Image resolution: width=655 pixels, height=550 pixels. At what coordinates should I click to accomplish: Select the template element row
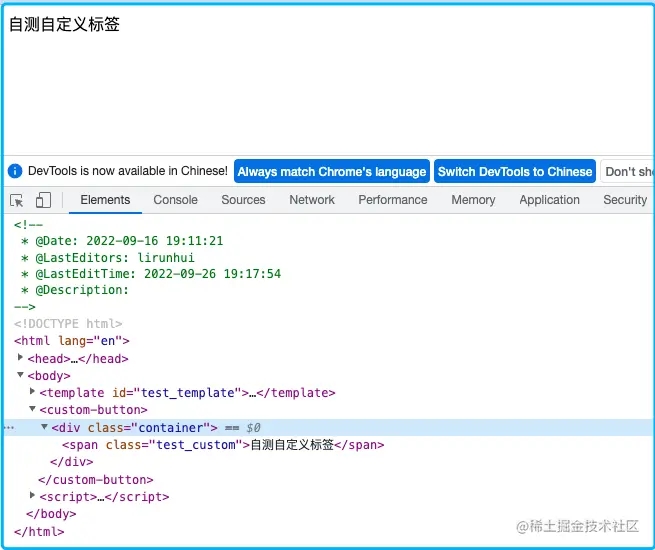click(188, 393)
